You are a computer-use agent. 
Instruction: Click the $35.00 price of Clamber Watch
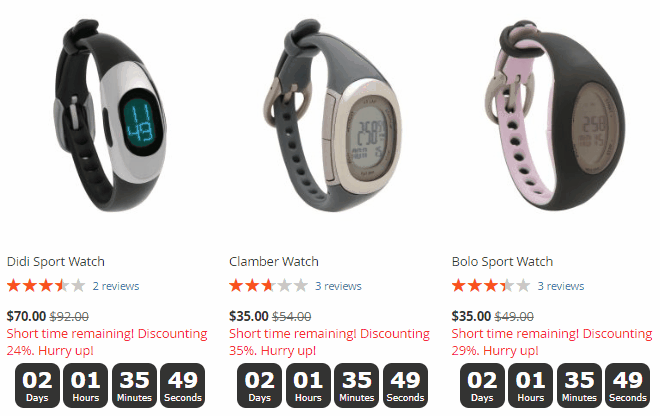coord(248,316)
